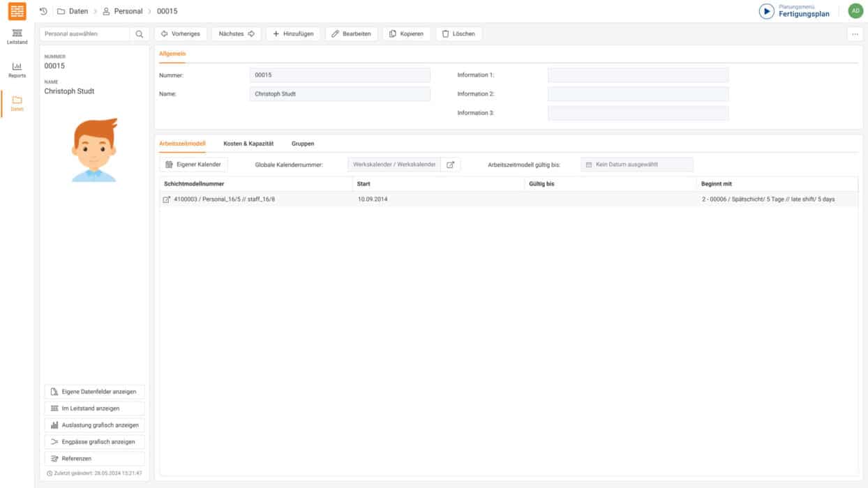Click Christoph Studt name in side panel
The image size is (868, 488).
[69, 91]
